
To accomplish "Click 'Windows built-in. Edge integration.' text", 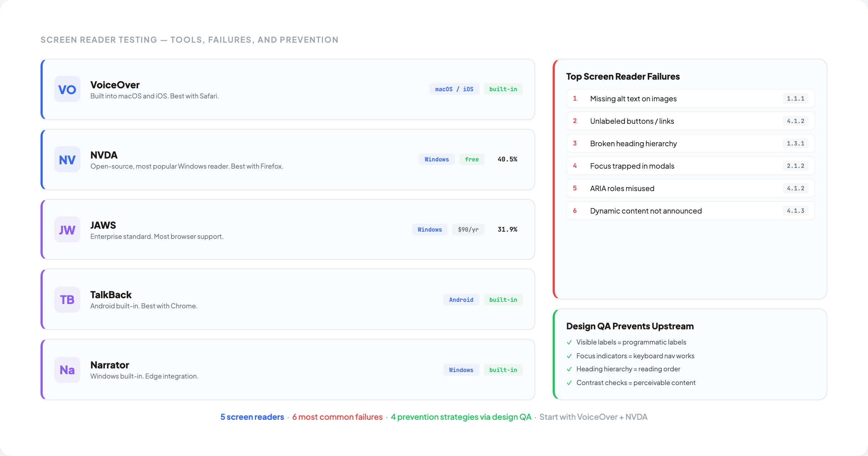I will tap(144, 376).
